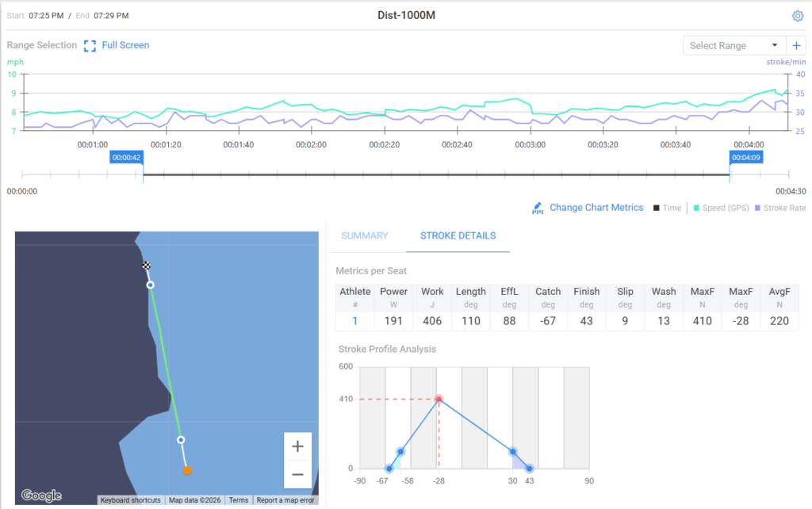The width and height of the screenshot is (812, 509).
Task: Click the Map data ©2026 label
Action: [195, 500]
